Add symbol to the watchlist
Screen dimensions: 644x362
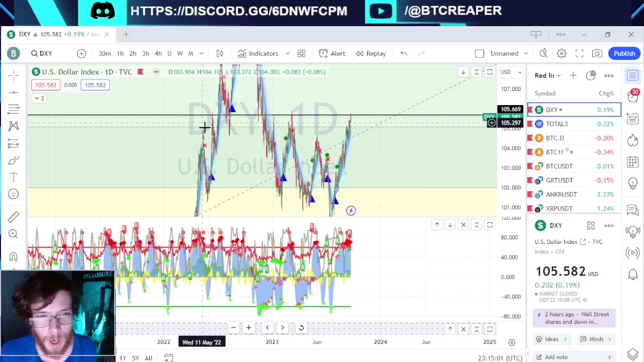573,75
